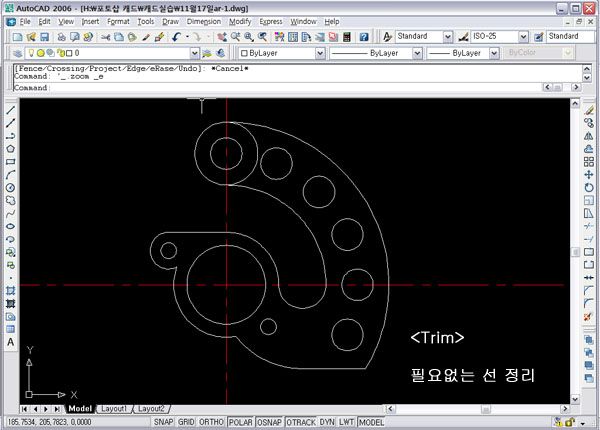600x430 pixels.
Task: Switch to the Layout1 tab
Action: [x=114, y=409]
